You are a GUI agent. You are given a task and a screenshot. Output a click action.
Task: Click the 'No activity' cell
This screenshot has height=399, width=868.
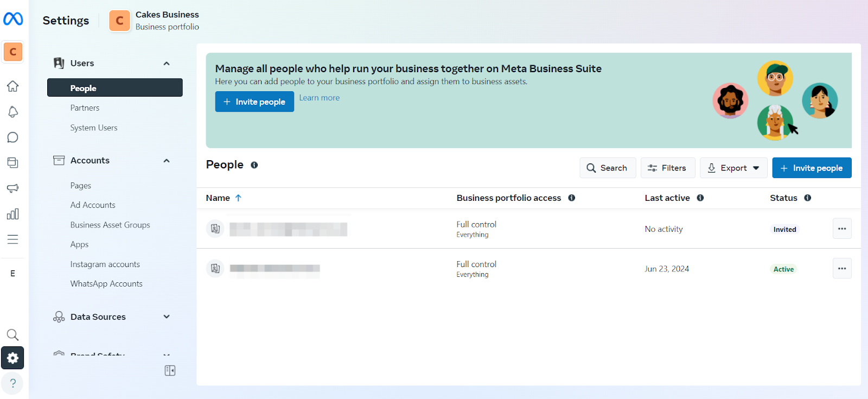pyautogui.click(x=663, y=229)
